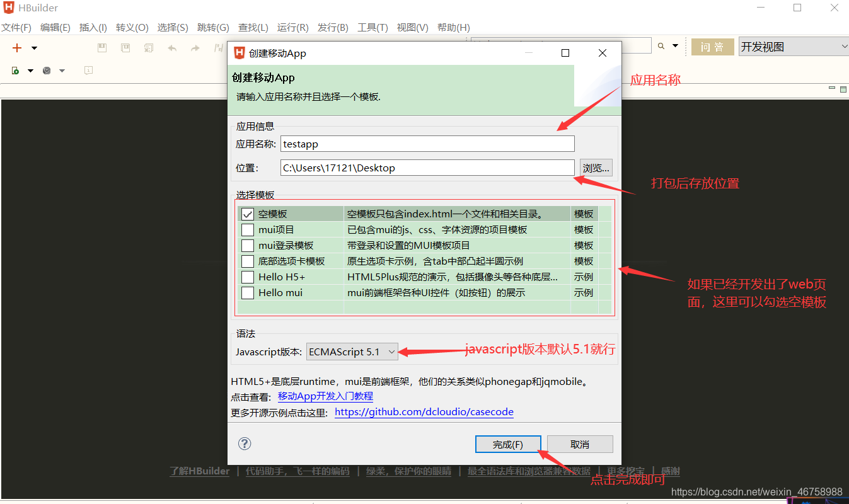The width and height of the screenshot is (849, 504).
Task: Open the 开发视图 view dropdown
Action: coord(794,47)
